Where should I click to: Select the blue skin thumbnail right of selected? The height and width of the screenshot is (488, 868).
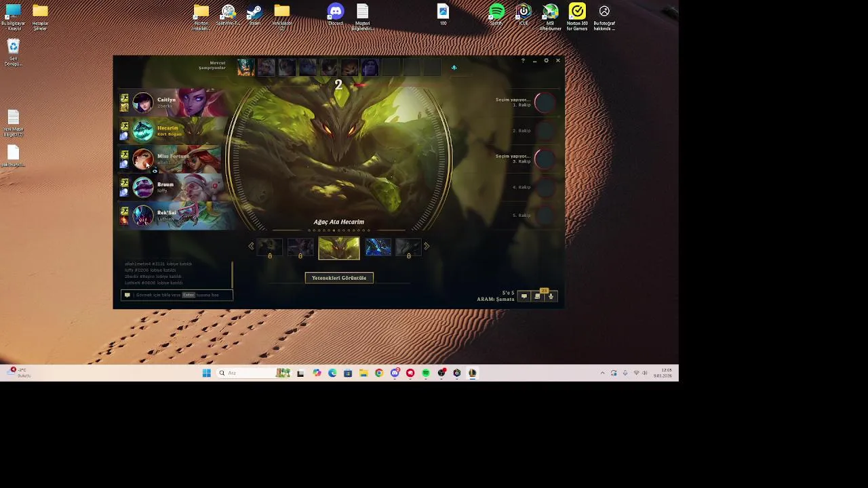point(378,247)
